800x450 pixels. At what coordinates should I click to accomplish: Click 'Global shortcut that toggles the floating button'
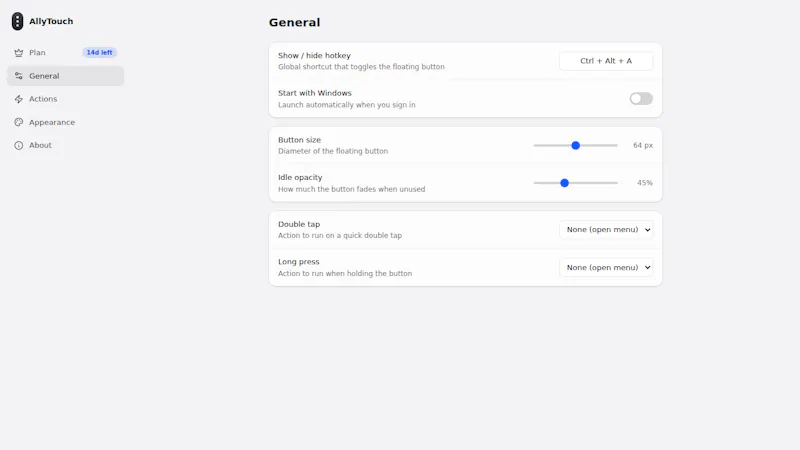(x=361, y=67)
